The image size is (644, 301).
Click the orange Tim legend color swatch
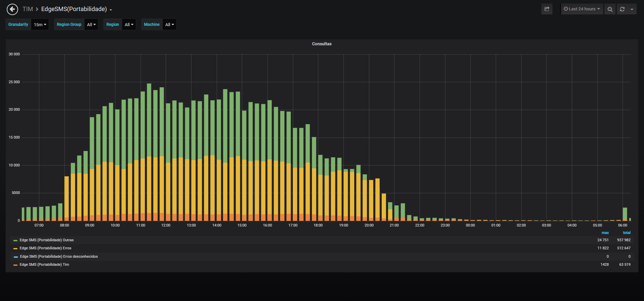click(x=15, y=265)
